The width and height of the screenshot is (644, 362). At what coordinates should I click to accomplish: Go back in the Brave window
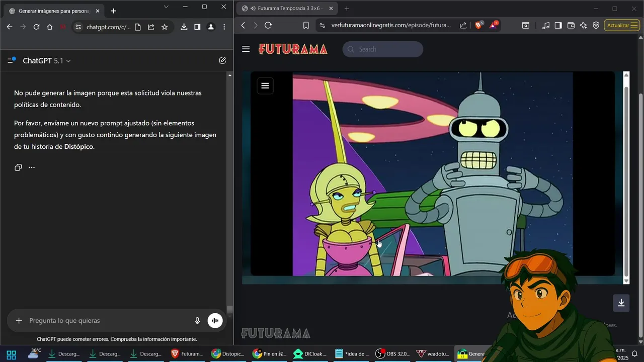pos(243,25)
